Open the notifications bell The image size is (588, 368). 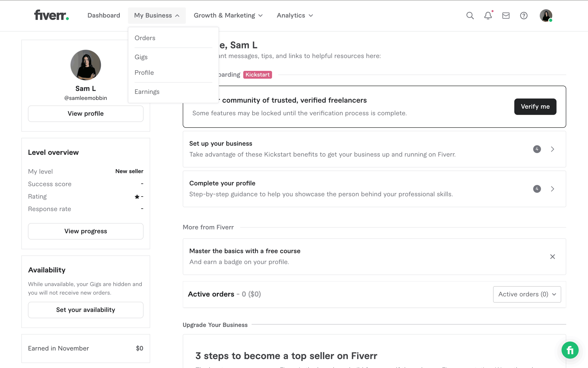488,16
